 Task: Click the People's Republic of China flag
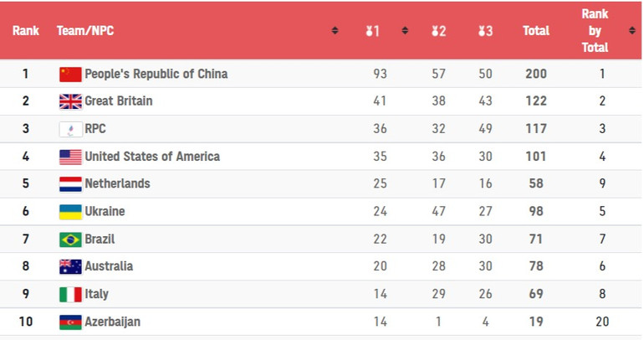point(70,74)
